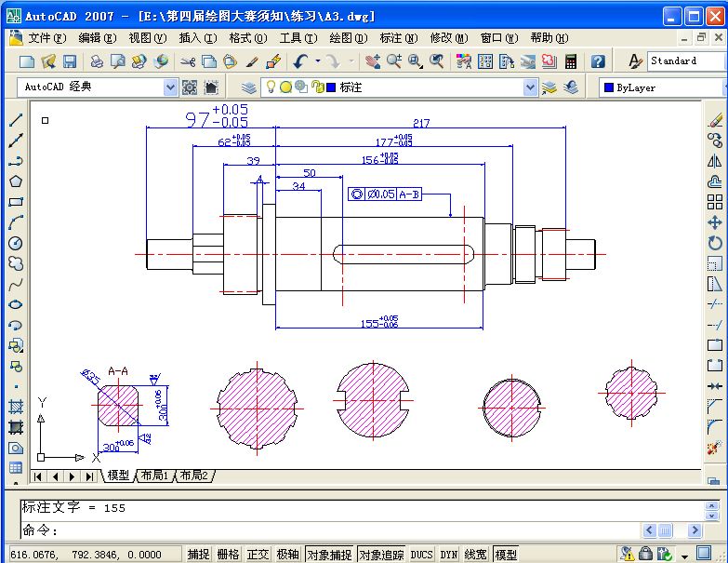Select the Move modify tool
728x563 pixels.
pos(715,222)
